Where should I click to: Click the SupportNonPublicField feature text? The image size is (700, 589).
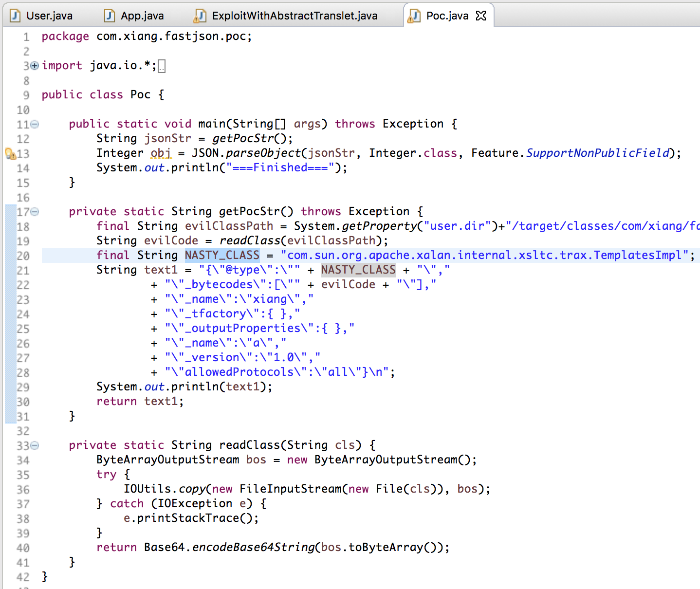598,153
